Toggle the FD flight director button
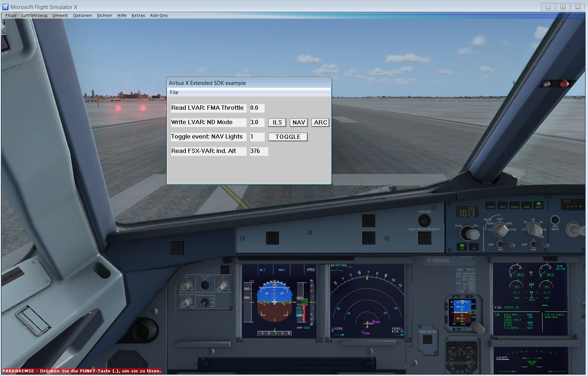This screenshot has width=588, height=376. point(462,247)
